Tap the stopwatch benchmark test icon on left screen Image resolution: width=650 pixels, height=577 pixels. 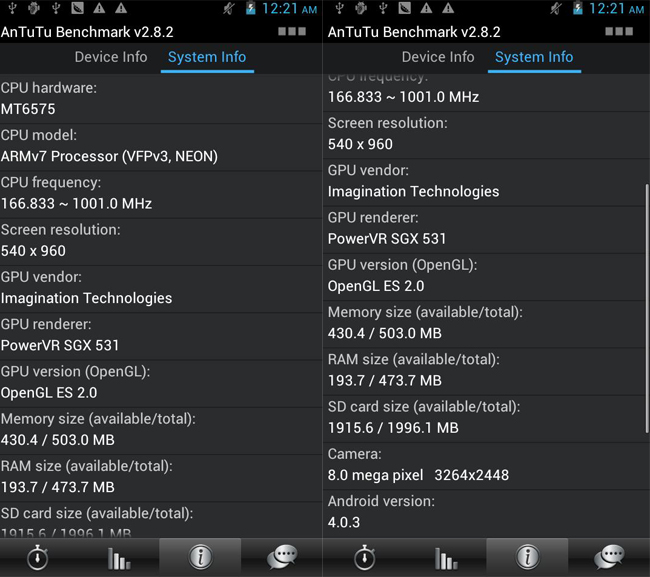coord(38,557)
